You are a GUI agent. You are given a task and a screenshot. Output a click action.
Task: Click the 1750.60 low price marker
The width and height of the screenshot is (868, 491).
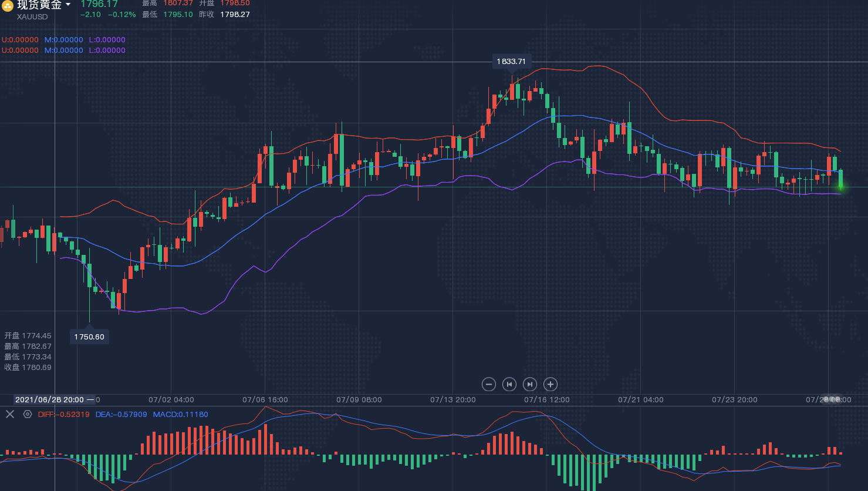89,337
